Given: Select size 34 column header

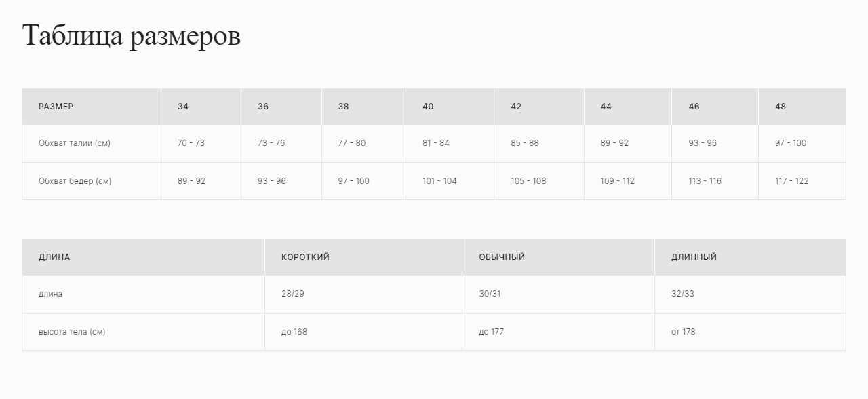Looking at the screenshot, I should point(183,107).
